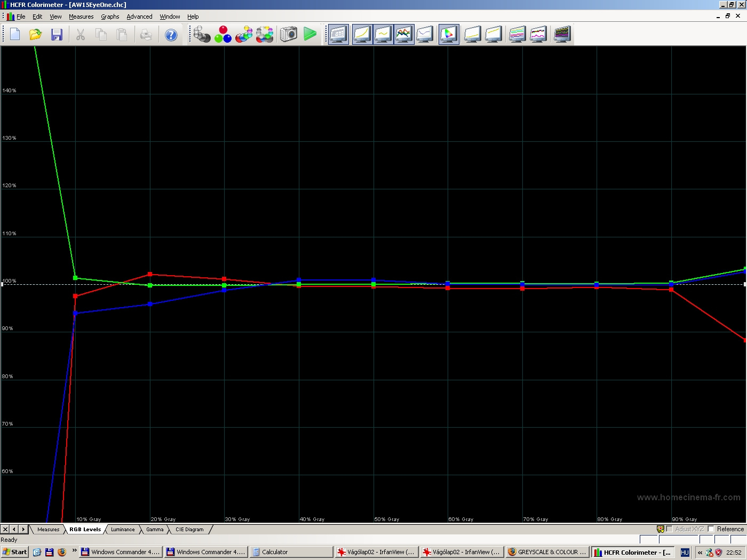747x560 pixels.
Task: Toggle the luminance curve graph icon
Action: pos(362,35)
